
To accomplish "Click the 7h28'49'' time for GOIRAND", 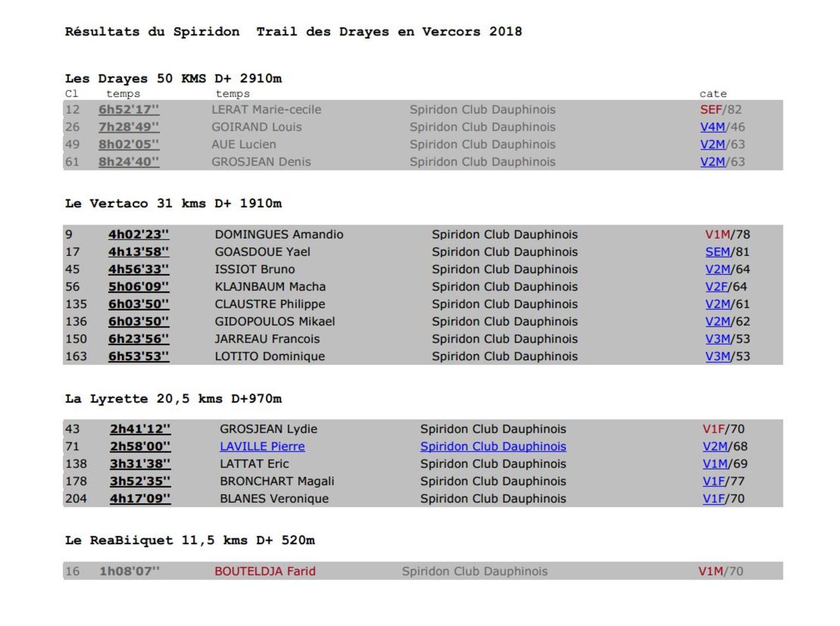I will [x=129, y=127].
